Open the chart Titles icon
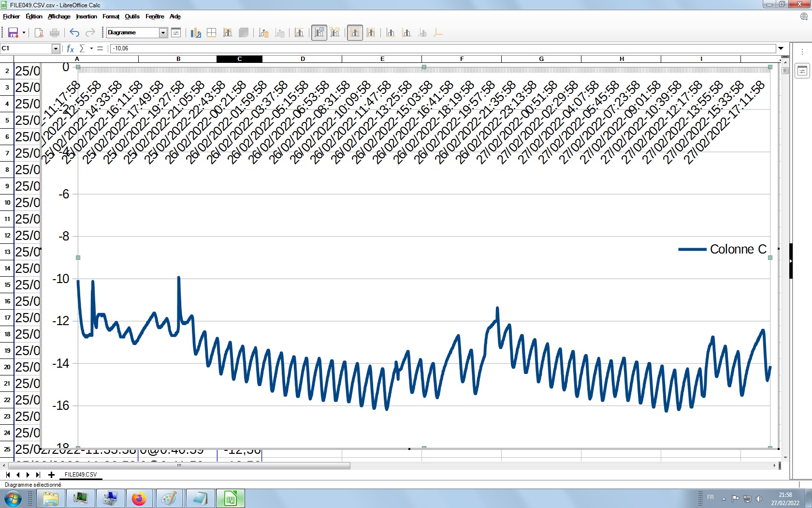Screen dimensions: 812x508 tap(299, 33)
